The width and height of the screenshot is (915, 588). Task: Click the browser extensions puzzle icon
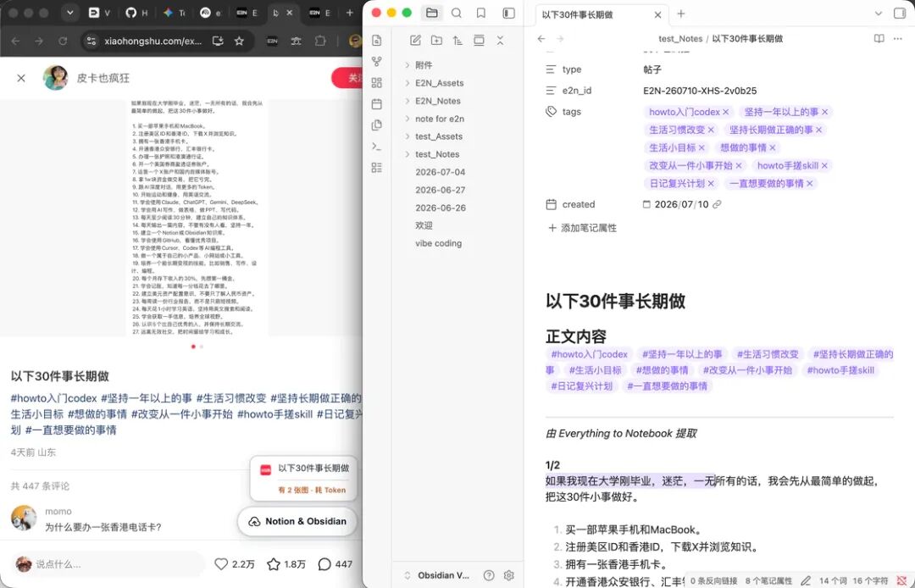(x=320, y=41)
